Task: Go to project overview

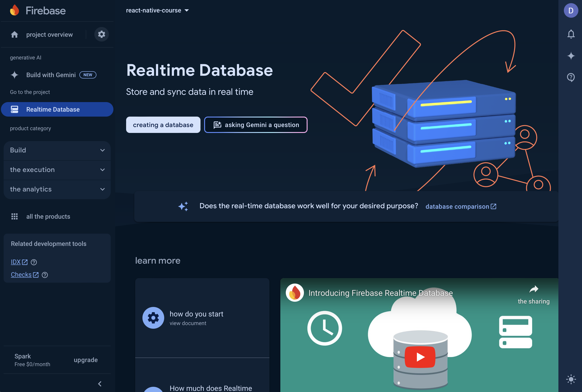Action: (49, 34)
